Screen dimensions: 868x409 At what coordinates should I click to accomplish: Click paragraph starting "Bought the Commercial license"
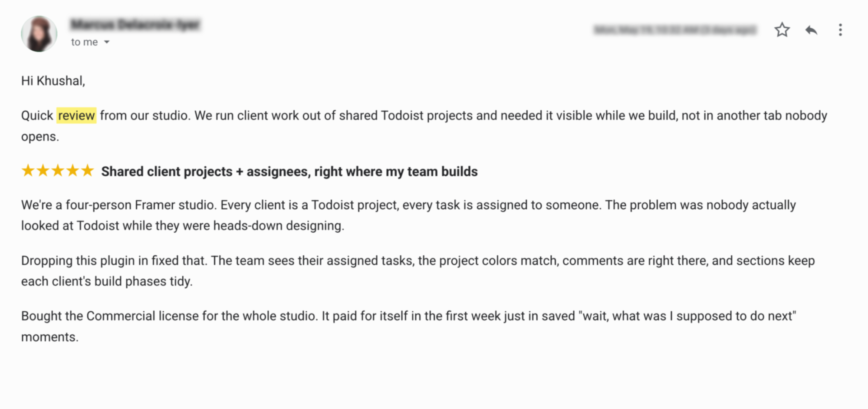pyautogui.click(x=409, y=327)
